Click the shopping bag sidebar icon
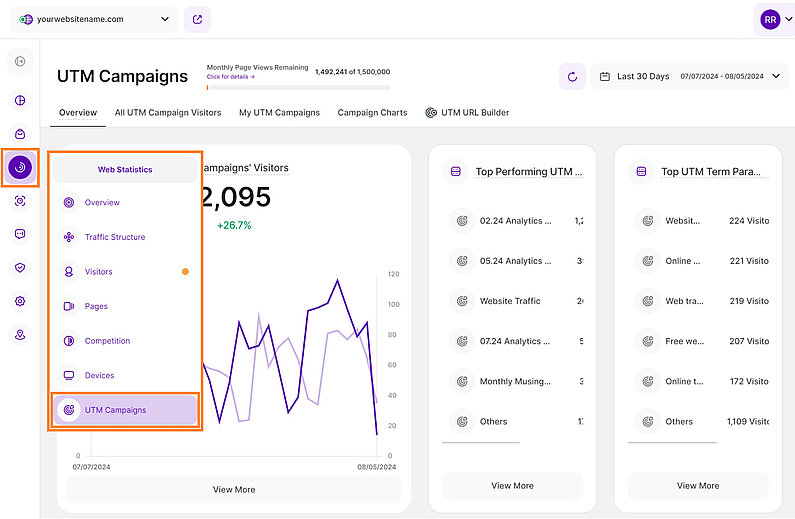 tap(20, 134)
